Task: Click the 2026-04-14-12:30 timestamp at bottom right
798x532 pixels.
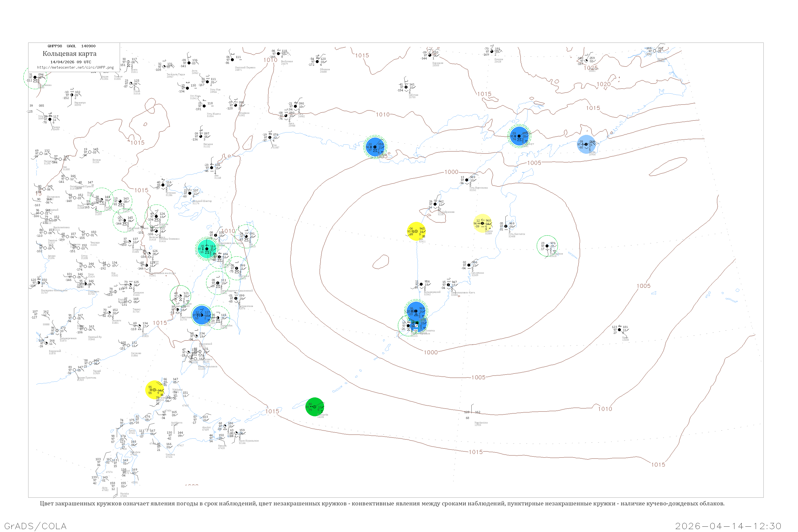Action: coord(728,526)
